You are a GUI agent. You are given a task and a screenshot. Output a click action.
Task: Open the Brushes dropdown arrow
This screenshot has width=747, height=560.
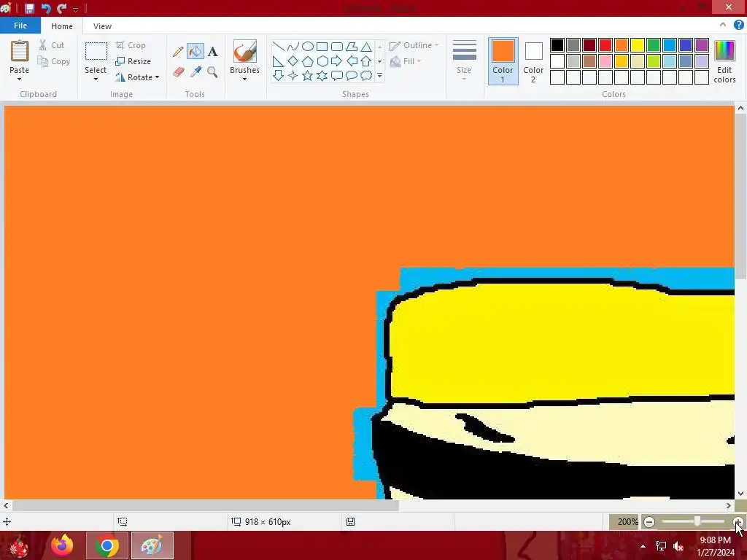click(244, 79)
